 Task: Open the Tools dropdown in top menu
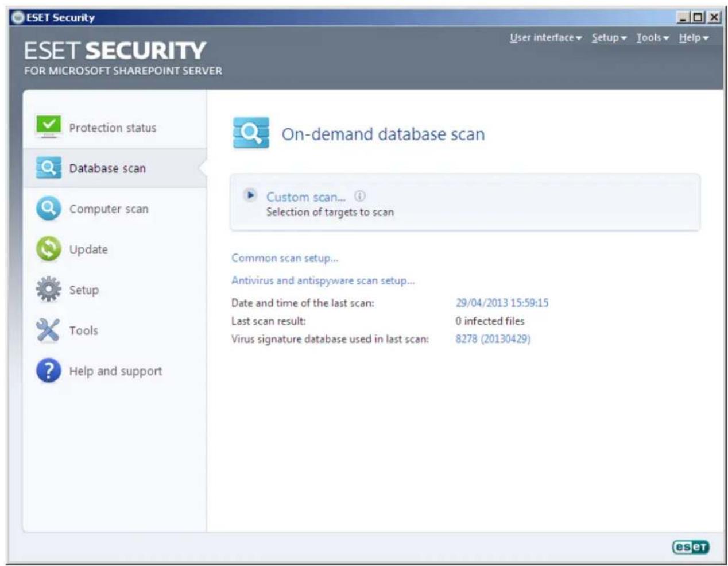(x=653, y=37)
